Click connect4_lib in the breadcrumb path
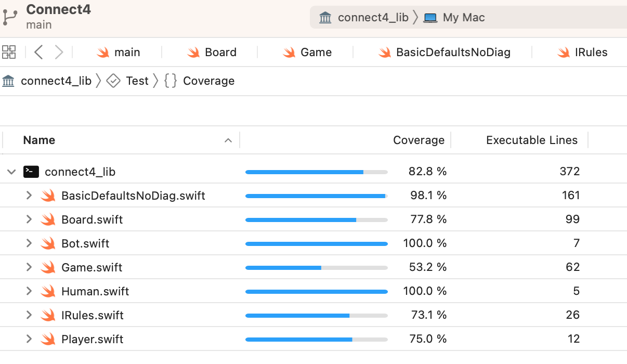The height and width of the screenshot is (364, 627). (x=56, y=81)
